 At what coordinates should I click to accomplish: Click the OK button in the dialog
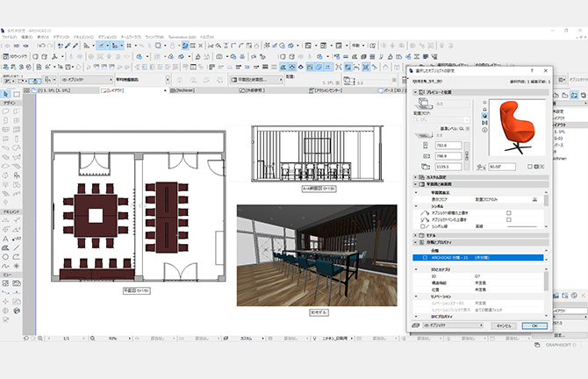tap(534, 325)
